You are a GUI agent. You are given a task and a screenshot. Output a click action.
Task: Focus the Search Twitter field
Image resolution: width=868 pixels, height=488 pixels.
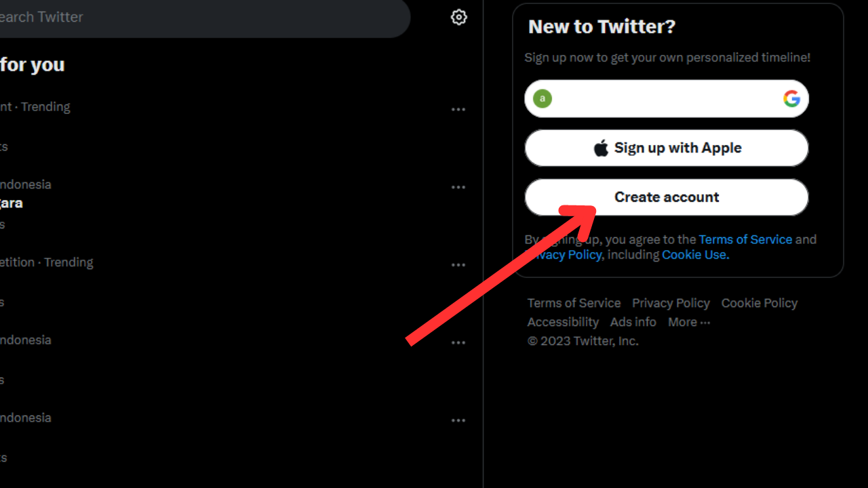(203, 17)
